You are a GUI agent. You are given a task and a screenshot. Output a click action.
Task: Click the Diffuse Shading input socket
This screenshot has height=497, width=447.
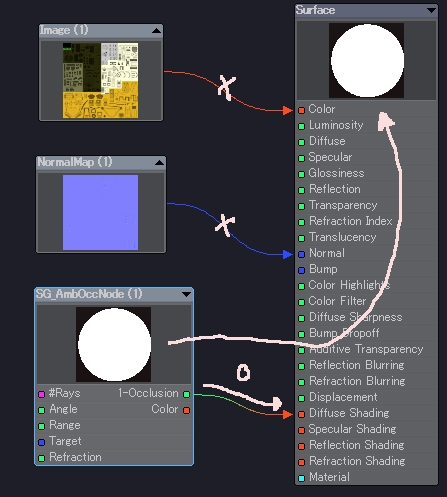pyautogui.click(x=301, y=414)
